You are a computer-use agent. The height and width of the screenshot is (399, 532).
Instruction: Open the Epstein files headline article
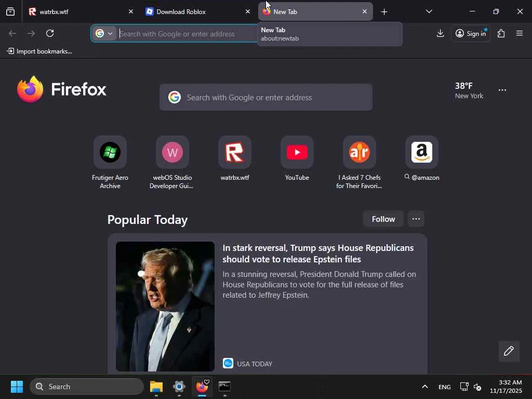(x=318, y=254)
